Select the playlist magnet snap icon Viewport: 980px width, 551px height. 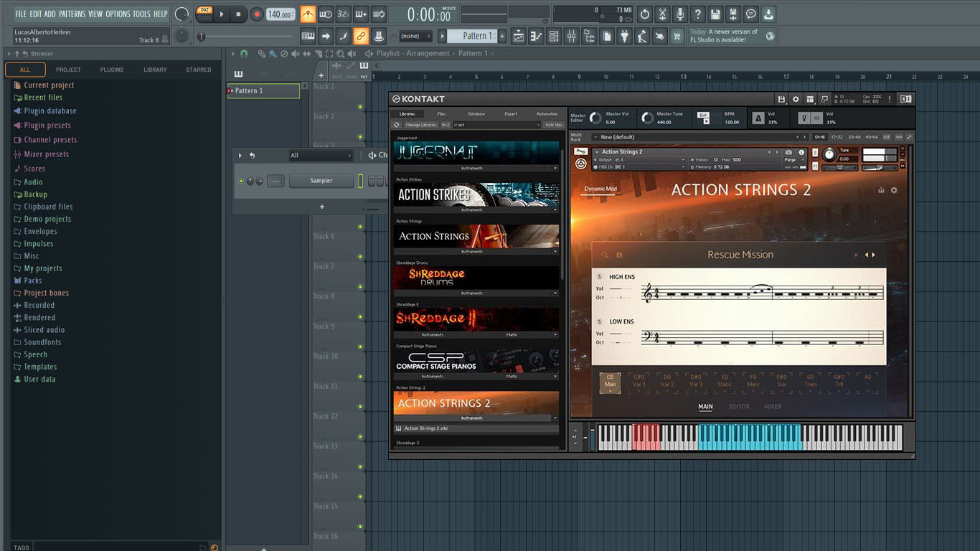point(244,54)
